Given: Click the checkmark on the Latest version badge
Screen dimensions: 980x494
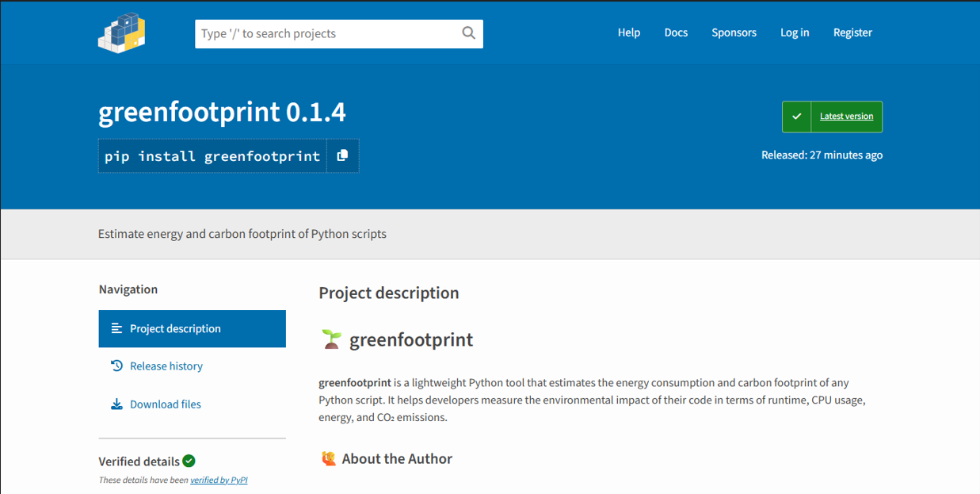Looking at the screenshot, I should coord(797,116).
